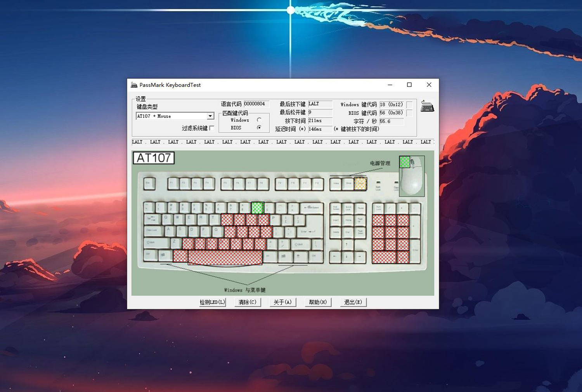This screenshot has height=392, width=582.
Task: Click the green left mouse button indicator
Action: click(x=405, y=162)
